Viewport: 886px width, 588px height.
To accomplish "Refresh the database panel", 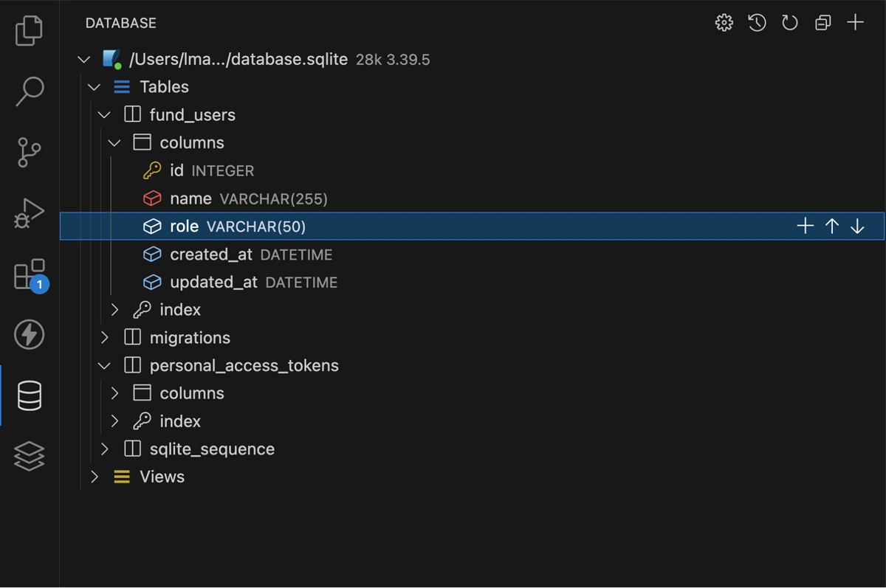I will tap(790, 23).
